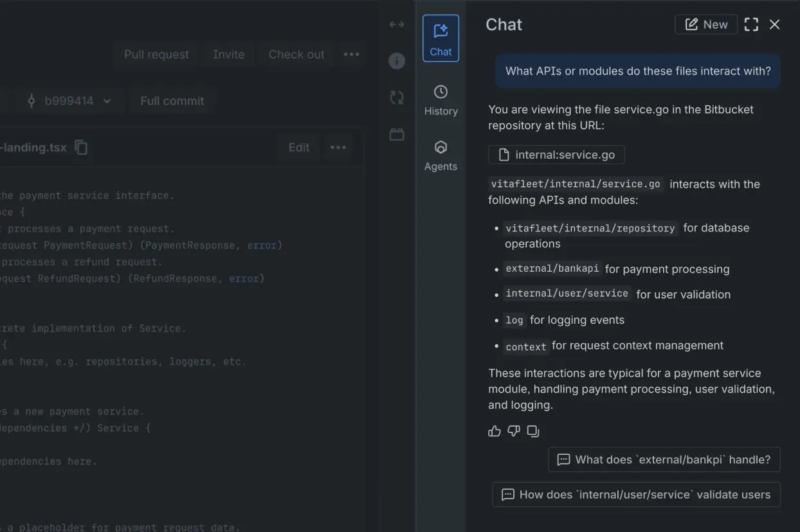Copy the file name next to landing.tsx
Viewport: 800px width, 532px height.
(x=81, y=148)
